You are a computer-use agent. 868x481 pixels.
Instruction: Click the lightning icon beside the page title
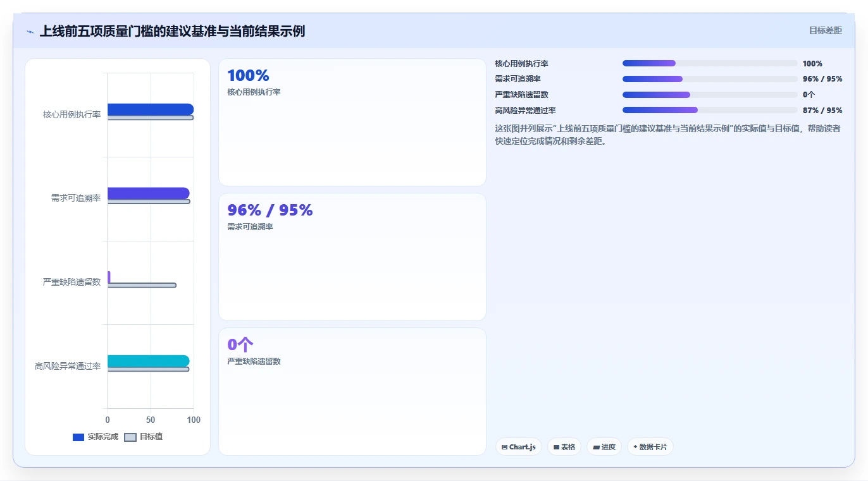coord(30,31)
